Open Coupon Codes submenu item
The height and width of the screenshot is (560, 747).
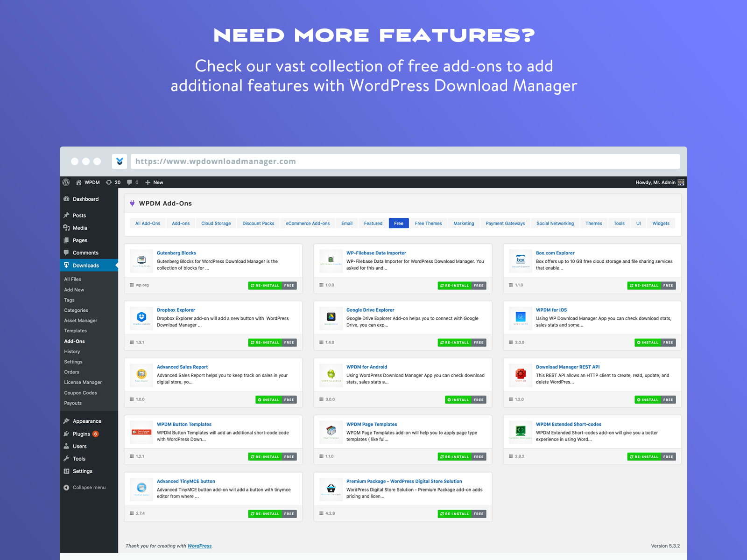pyautogui.click(x=81, y=393)
